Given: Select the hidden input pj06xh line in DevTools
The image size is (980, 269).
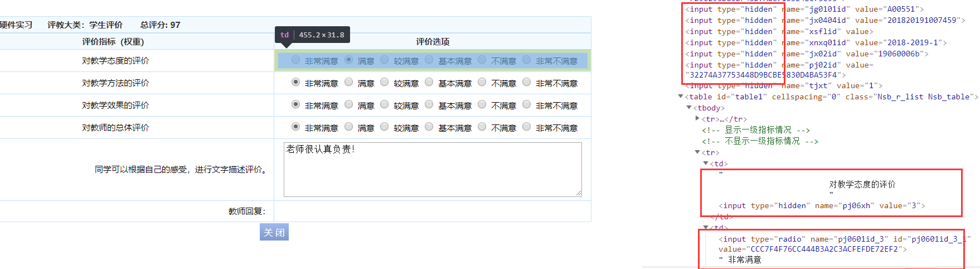Looking at the screenshot, I should tap(822, 205).
